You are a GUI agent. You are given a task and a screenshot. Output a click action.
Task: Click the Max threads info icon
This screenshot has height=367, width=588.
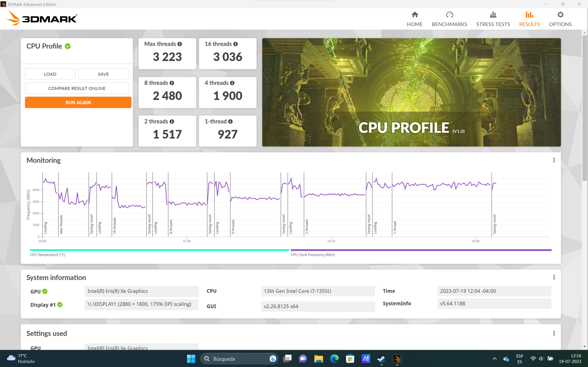[x=179, y=44]
